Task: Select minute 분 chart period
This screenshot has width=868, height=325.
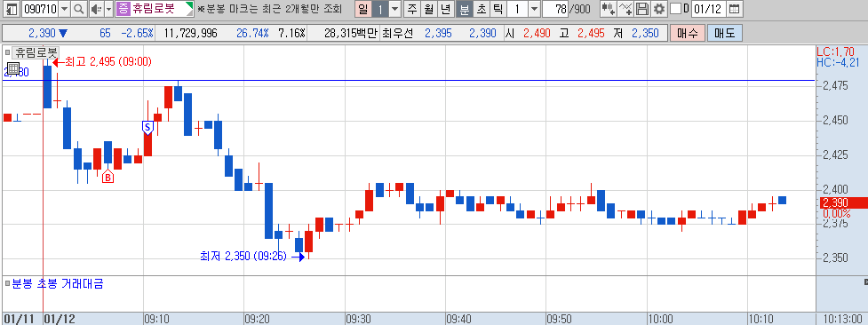Action: point(464,8)
